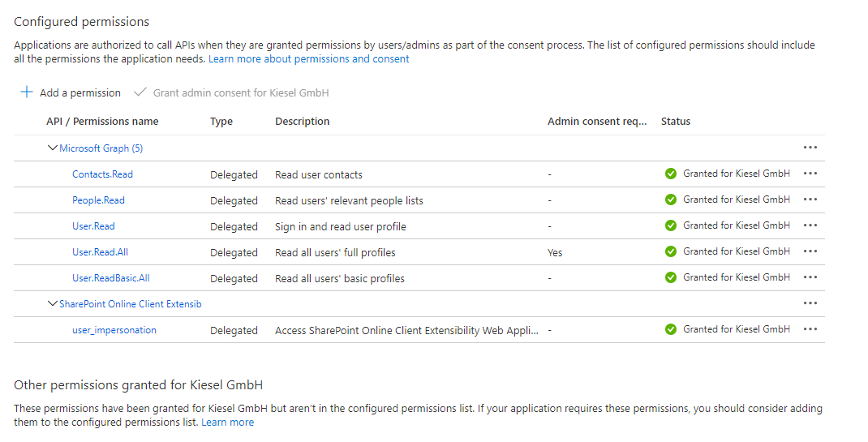868x442 pixels.
Task: Click the Status column header
Action: click(676, 122)
